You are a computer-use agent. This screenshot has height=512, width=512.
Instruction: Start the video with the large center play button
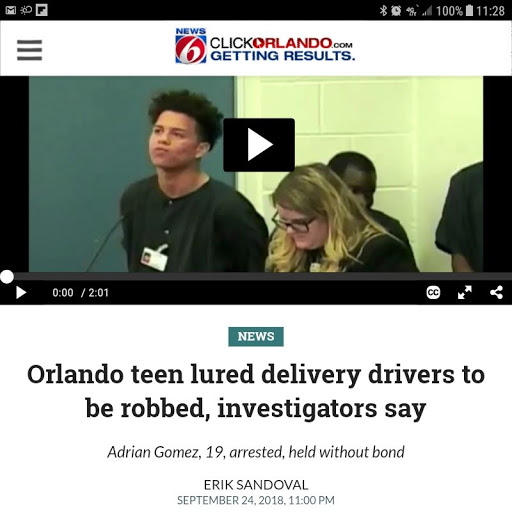[x=259, y=145]
